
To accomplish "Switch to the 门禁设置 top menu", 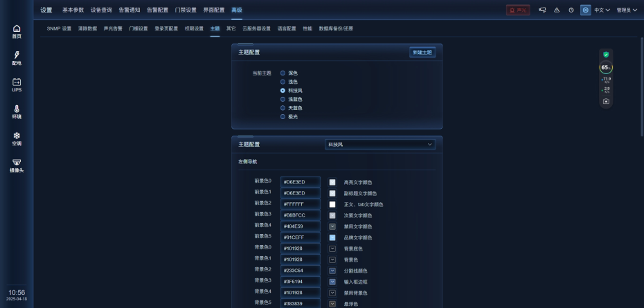I will 184,10.
